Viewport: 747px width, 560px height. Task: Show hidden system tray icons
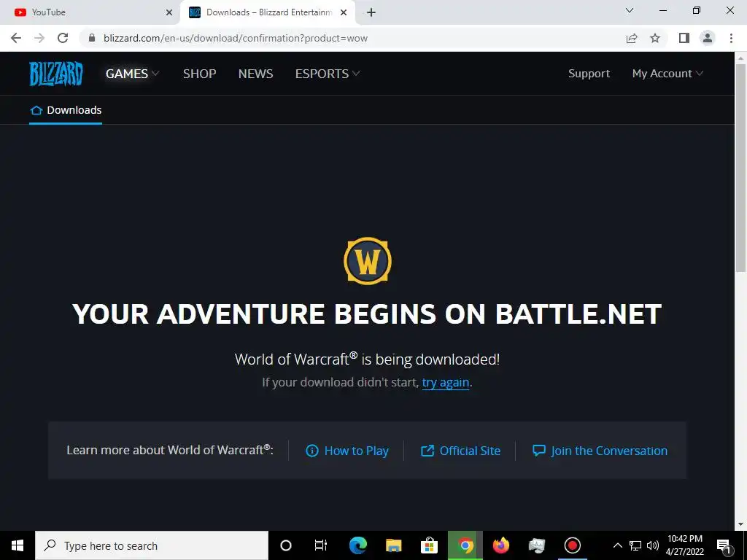617,545
